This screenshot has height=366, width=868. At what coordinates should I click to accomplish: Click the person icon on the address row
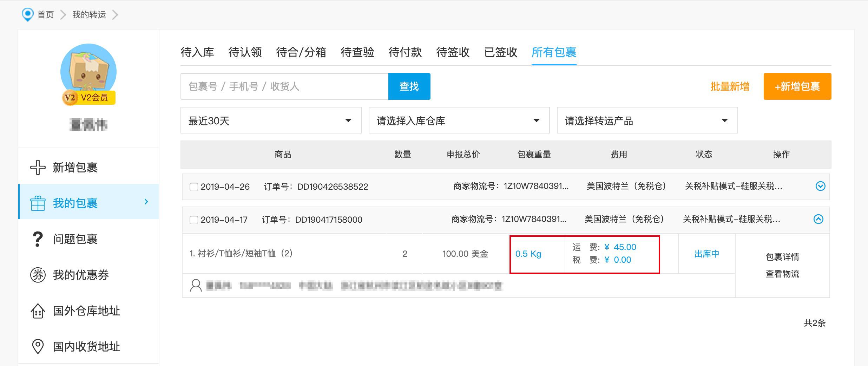point(196,286)
